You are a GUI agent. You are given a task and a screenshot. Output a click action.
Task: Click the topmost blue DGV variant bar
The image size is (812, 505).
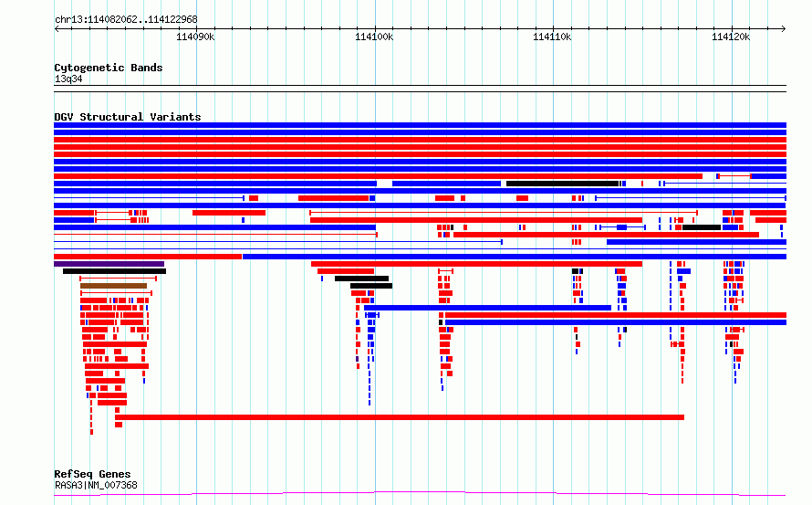(x=420, y=125)
